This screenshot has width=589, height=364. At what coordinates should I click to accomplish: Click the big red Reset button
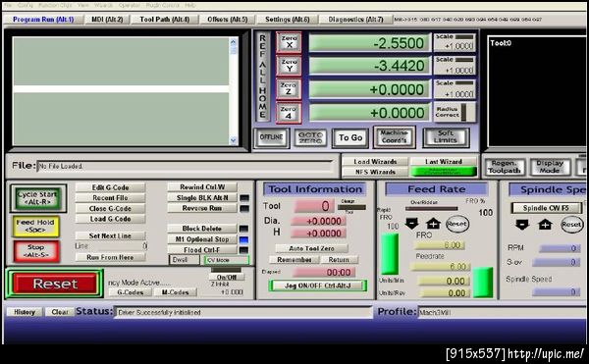pyautogui.click(x=55, y=284)
